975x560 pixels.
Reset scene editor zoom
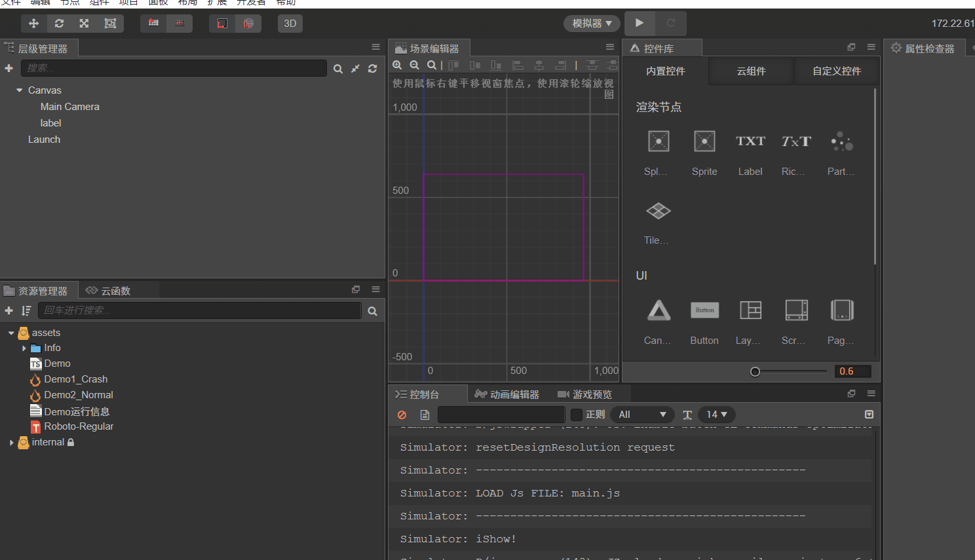431,65
